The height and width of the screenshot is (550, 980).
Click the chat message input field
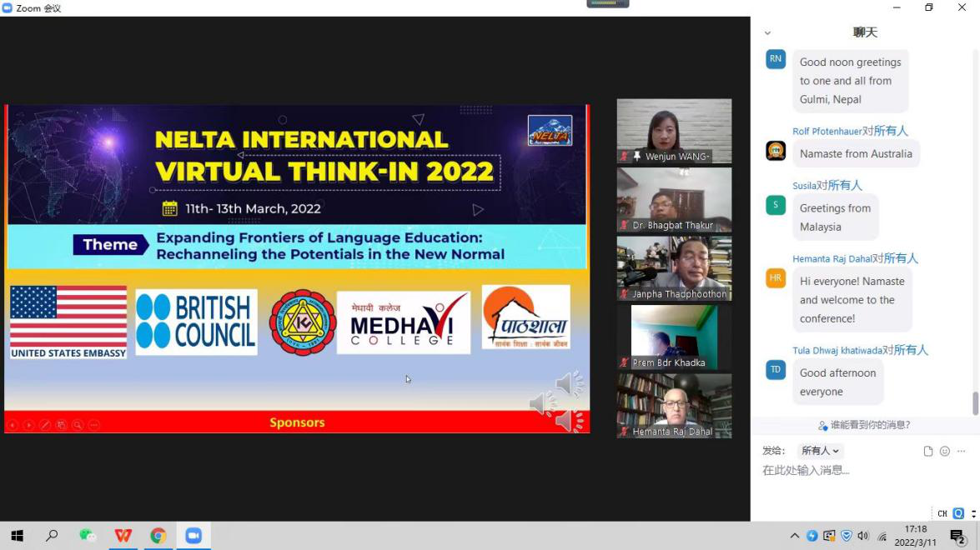click(x=859, y=471)
